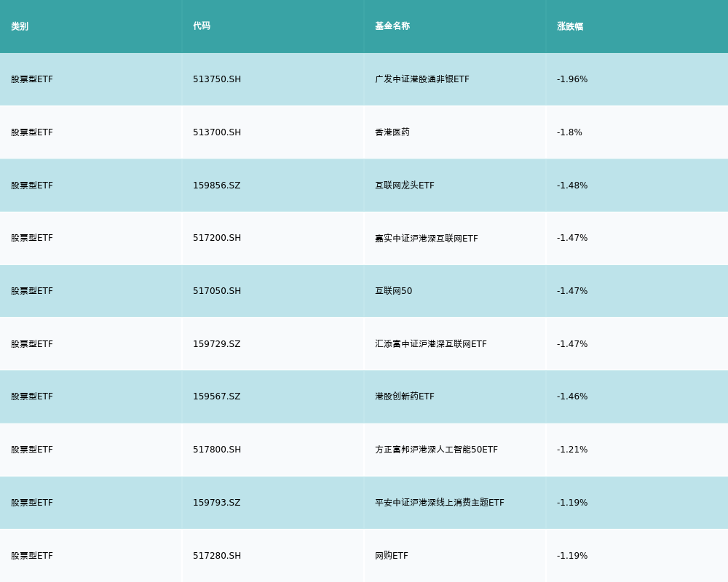Click fund name 广发中证港股通非银ETF

(422, 79)
